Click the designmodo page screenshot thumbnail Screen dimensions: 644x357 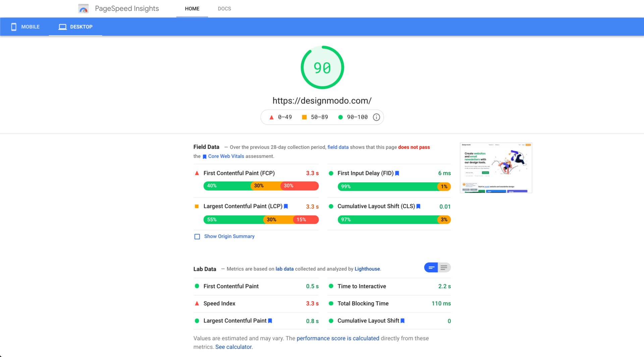point(496,168)
